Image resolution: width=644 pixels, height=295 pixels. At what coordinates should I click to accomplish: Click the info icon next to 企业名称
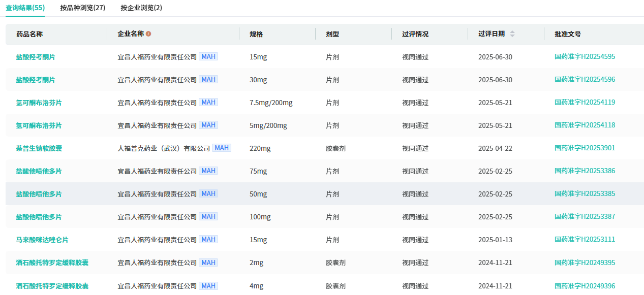[x=148, y=34]
